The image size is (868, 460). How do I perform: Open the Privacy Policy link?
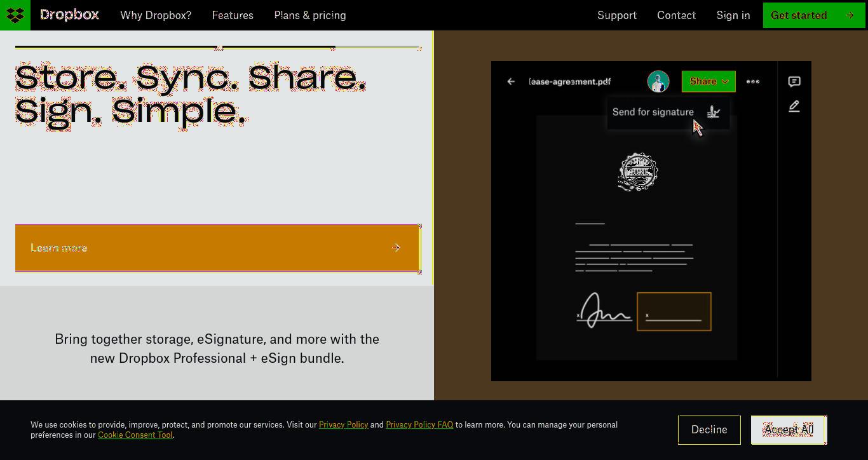343,425
